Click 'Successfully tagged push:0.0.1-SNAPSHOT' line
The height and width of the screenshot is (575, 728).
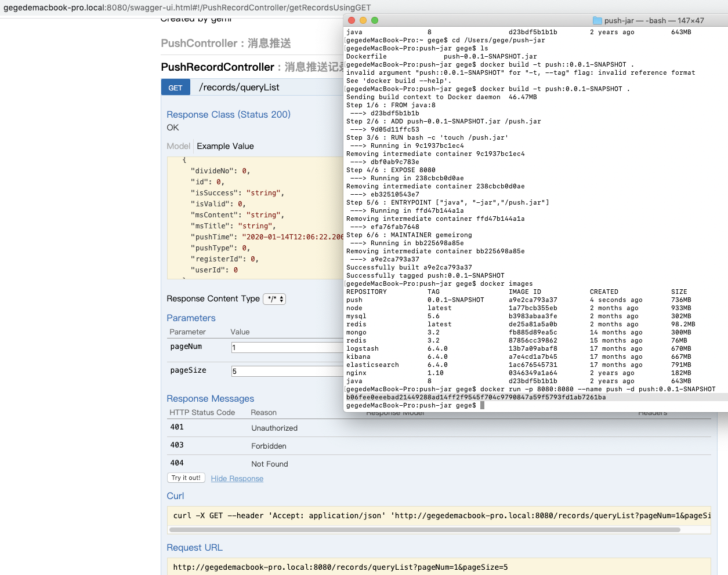click(425, 275)
